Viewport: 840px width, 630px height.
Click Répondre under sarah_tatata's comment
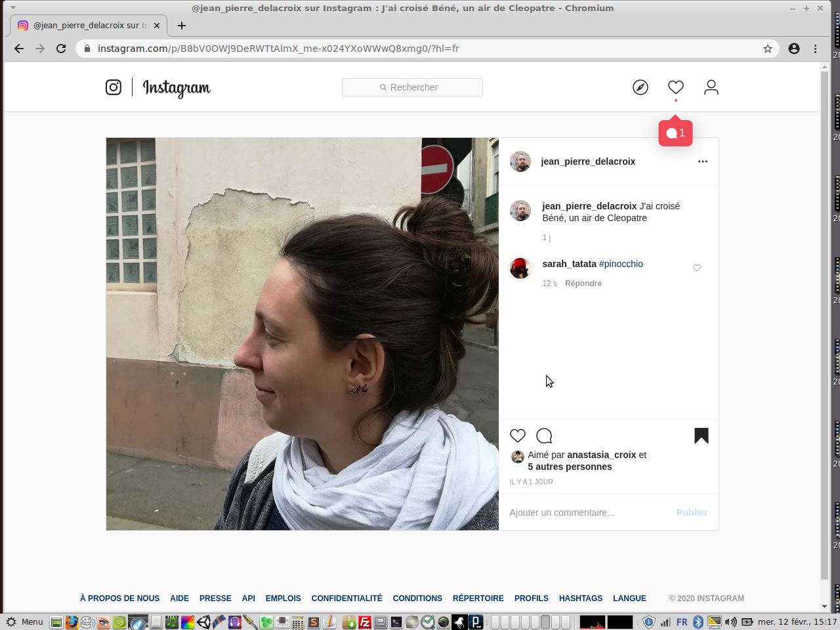(583, 283)
